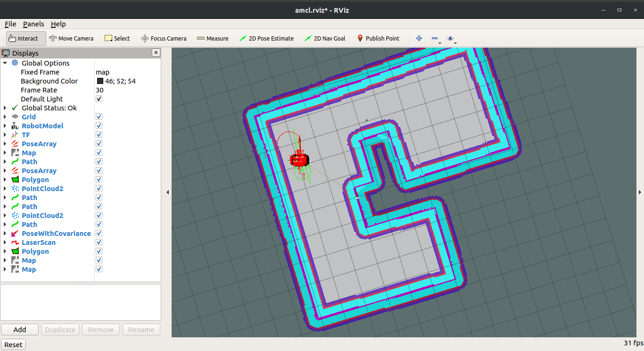Open dropdown arrow beside minus icon
This screenshot has width=644, height=351.
440,43
